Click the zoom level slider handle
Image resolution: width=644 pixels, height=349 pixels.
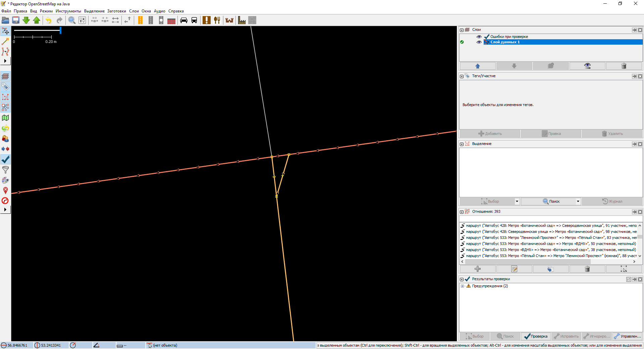pos(60,30)
